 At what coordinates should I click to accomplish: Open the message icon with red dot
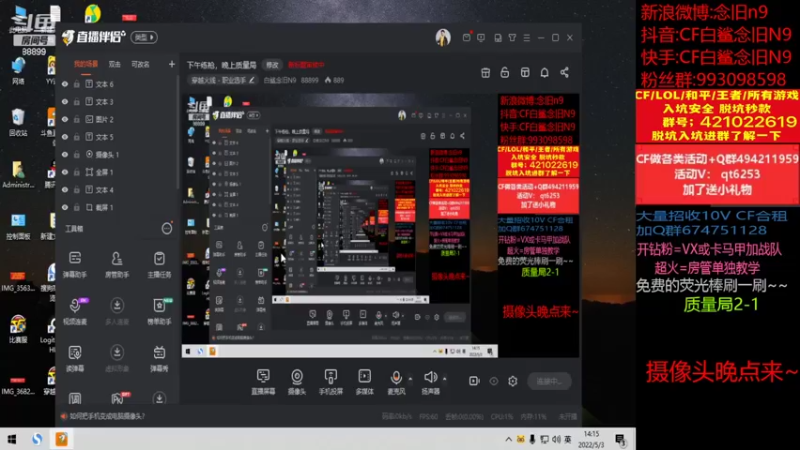pos(467,37)
